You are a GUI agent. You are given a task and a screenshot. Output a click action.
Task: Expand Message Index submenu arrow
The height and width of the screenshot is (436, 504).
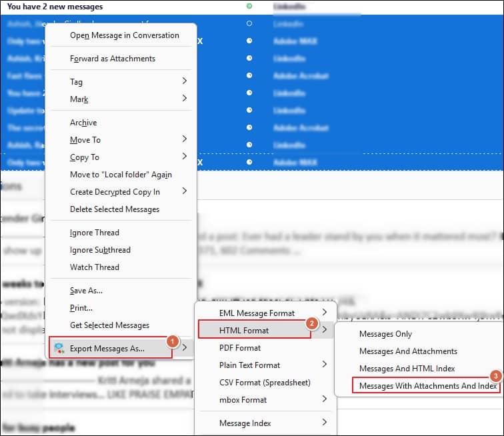tap(324, 422)
